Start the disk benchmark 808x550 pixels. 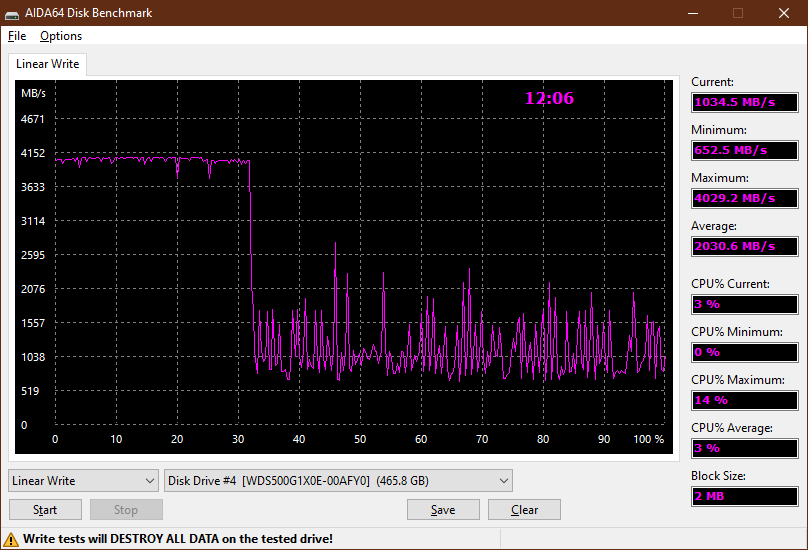[x=45, y=510]
